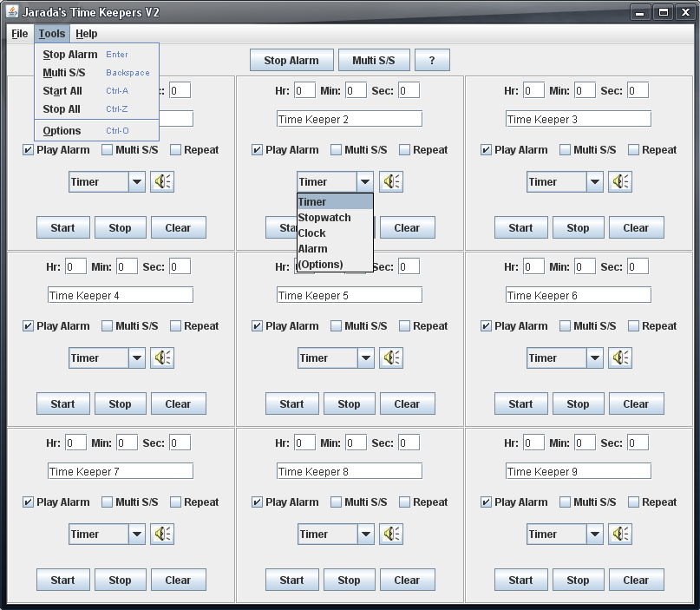Click the speaker icon in Time Keeper 3
Viewport: 700px width, 610px height.
pos(620,181)
